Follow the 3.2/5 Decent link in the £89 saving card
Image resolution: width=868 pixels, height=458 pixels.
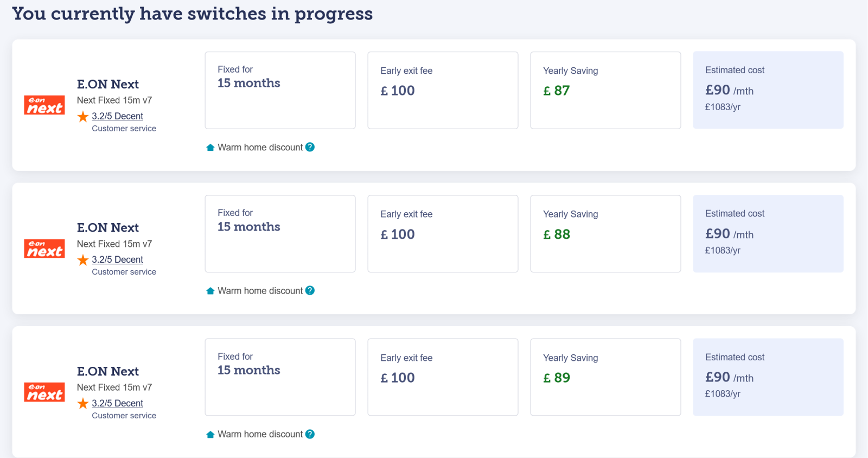[117, 403]
